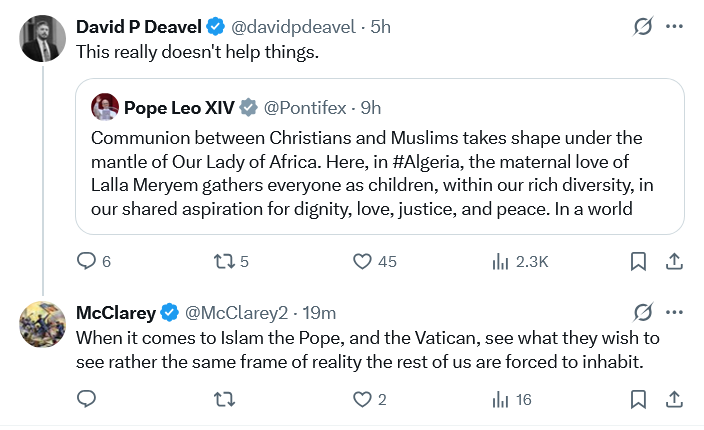The height and width of the screenshot is (430, 704).
Task: Share David P Deavel's tweet
Action: [674, 262]
